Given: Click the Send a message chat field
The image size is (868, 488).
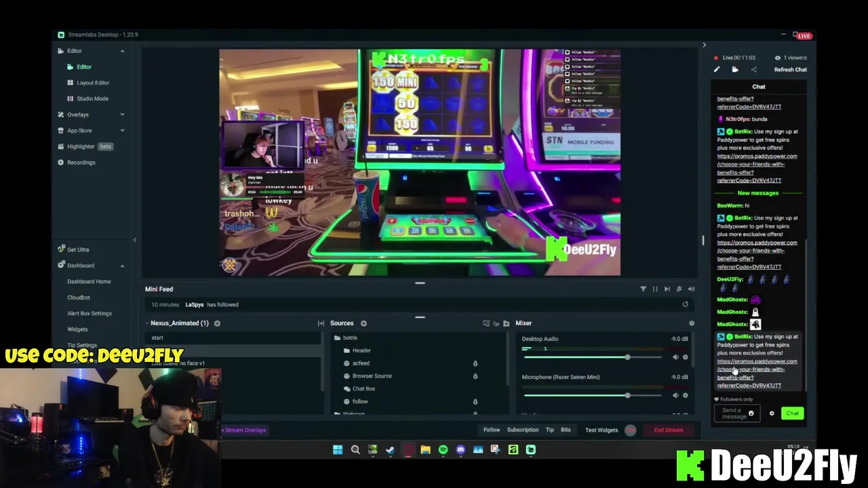Looking at the screenshot, I should tap(736, 413).
